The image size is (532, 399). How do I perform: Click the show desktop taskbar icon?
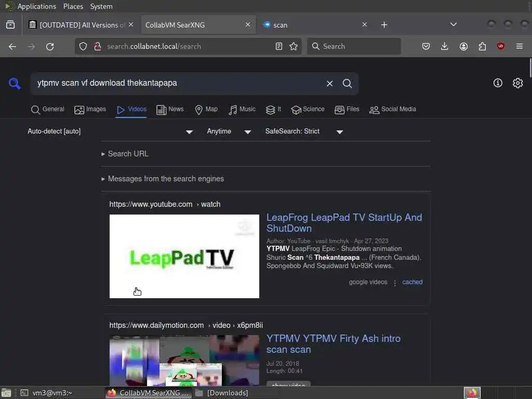(x=6, y=393)
